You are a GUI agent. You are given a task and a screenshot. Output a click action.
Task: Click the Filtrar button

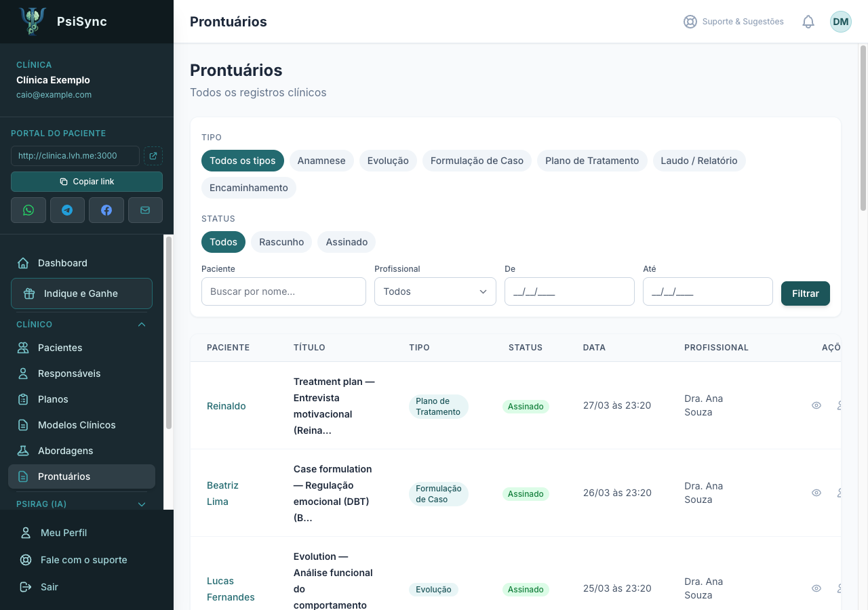coord(806,293)
